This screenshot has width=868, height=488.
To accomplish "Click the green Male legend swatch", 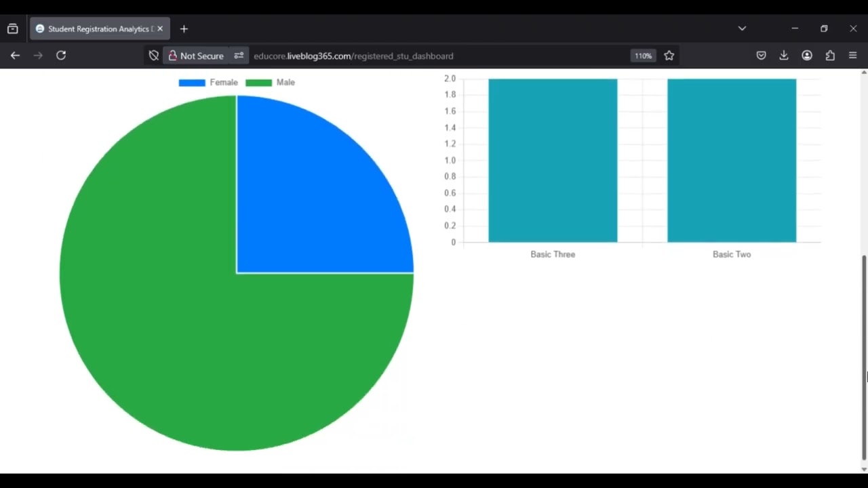I will [258, 83].
